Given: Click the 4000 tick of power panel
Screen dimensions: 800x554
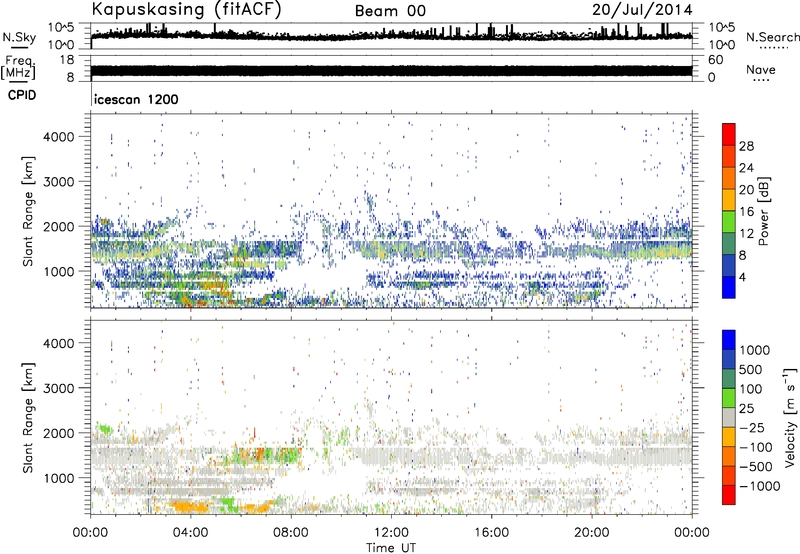Looking at the screenshot, I should click(59, 137).
